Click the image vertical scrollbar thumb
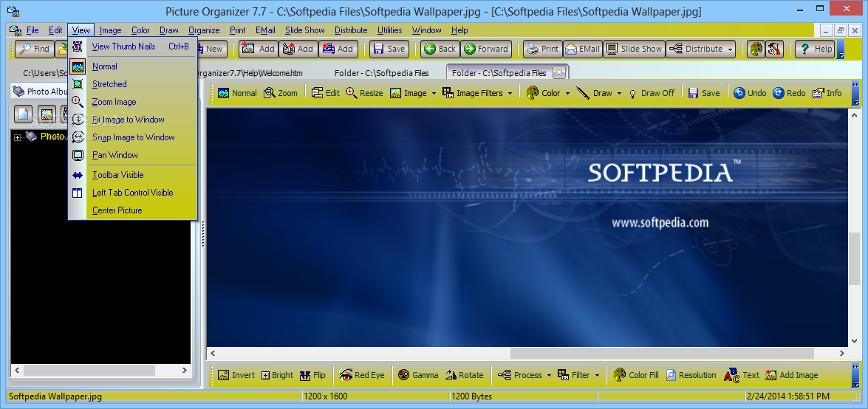Viewport: 868px width, 409px height. point(855,258)
